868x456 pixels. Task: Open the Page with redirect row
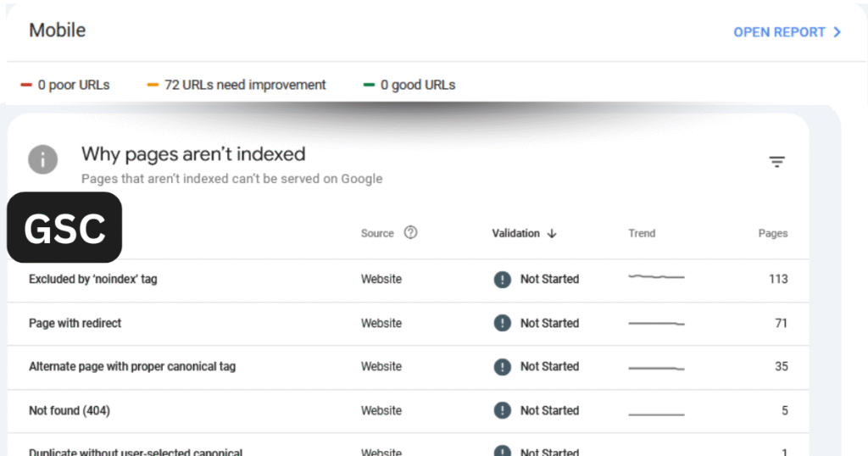[x=408, y=323]
